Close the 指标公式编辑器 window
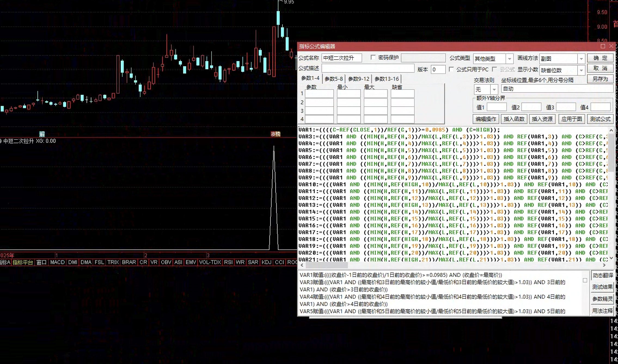 611,46
